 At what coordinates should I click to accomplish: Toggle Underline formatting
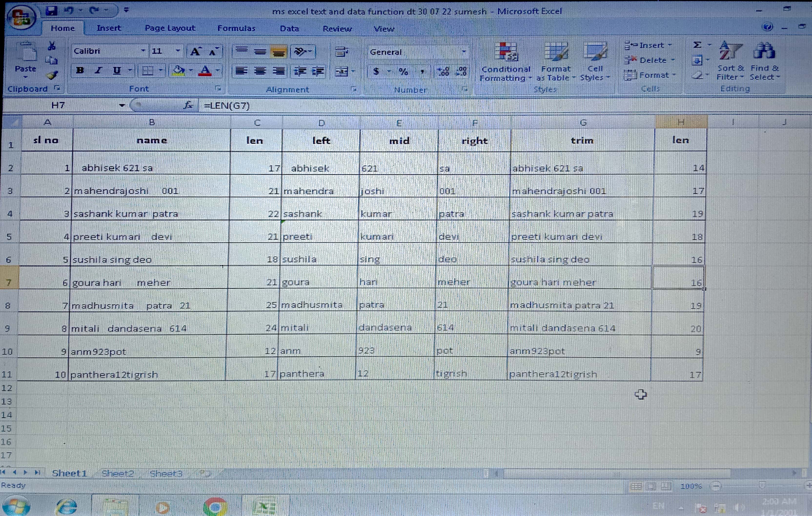(x=117, y=70)
